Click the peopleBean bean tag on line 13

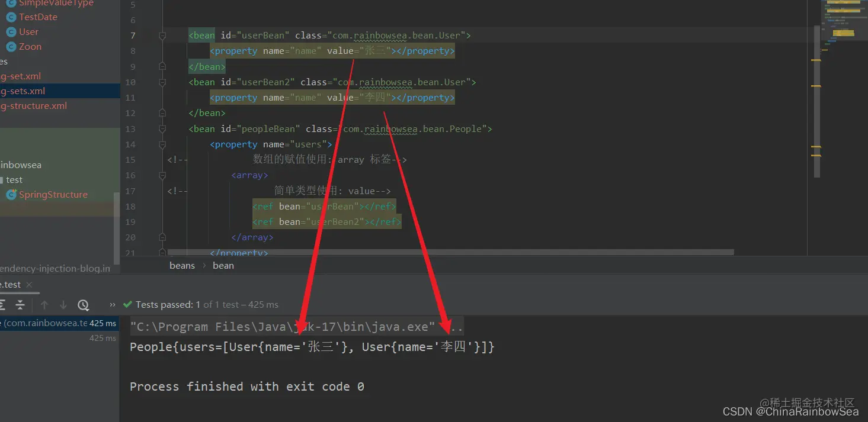pyautogui.click(x=340, y=128)
